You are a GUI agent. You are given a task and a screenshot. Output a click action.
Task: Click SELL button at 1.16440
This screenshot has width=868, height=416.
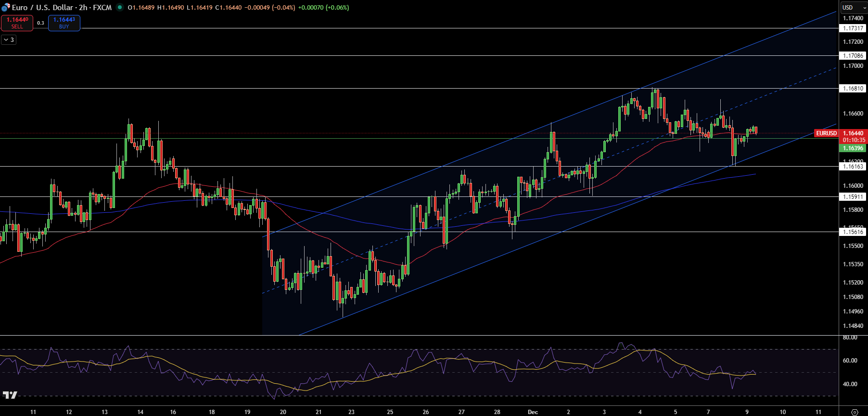click(x=17, y=23)
